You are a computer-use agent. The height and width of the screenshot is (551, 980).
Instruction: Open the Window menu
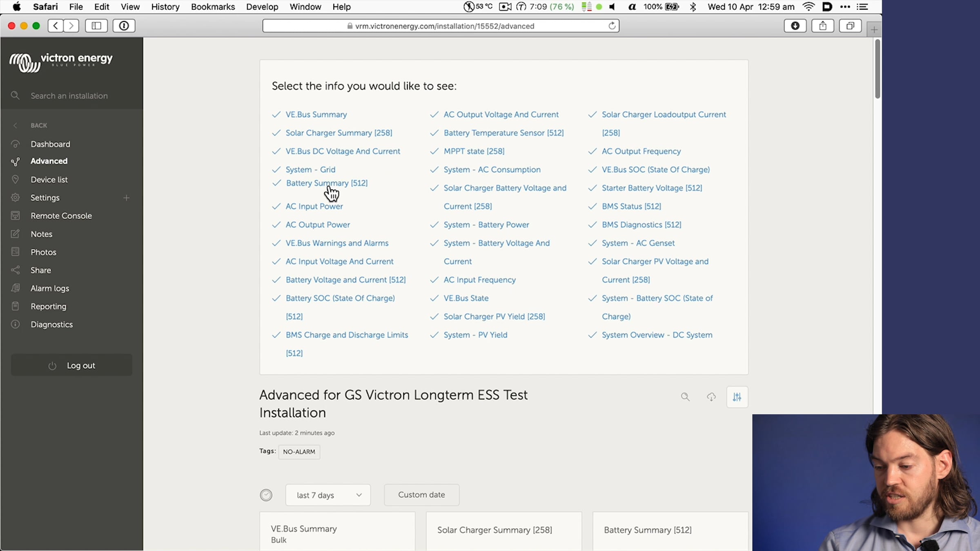click(x=305, y=7)
